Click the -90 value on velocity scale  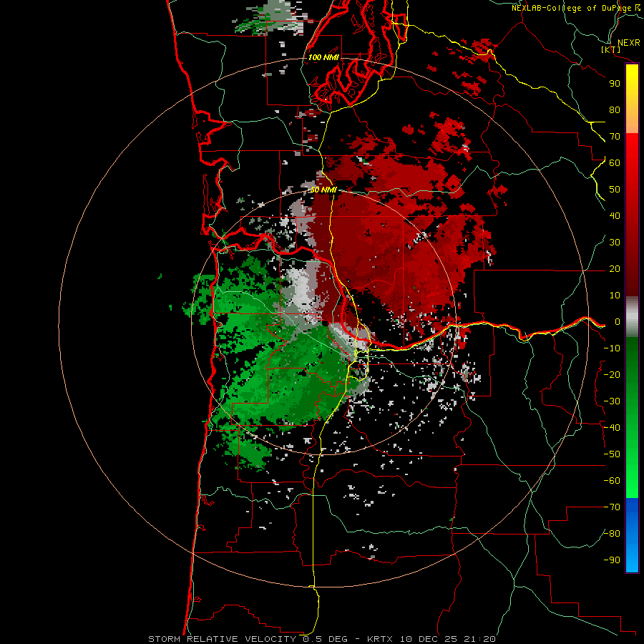coord(612,560)
